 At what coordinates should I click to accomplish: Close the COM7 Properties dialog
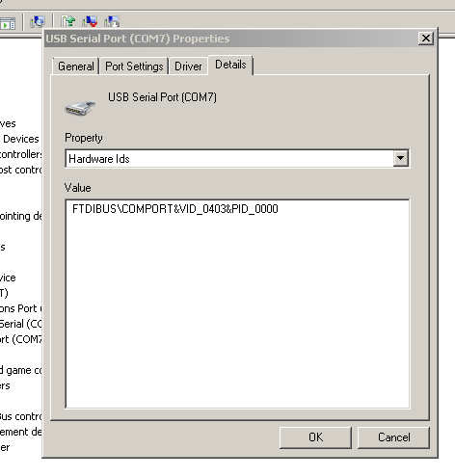coord(426,39)
